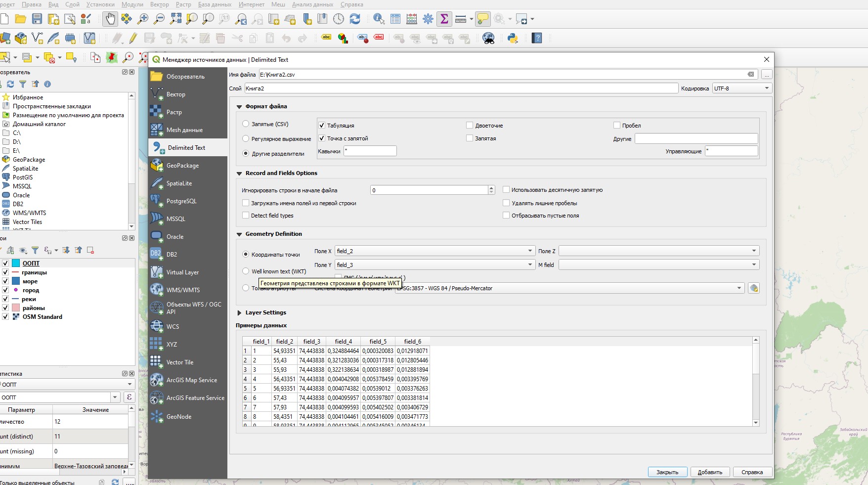The width and height of the screenshot is (868, 485).
Task: Click the Sigma statistics summary icon
Action: (x=444, y=19)
